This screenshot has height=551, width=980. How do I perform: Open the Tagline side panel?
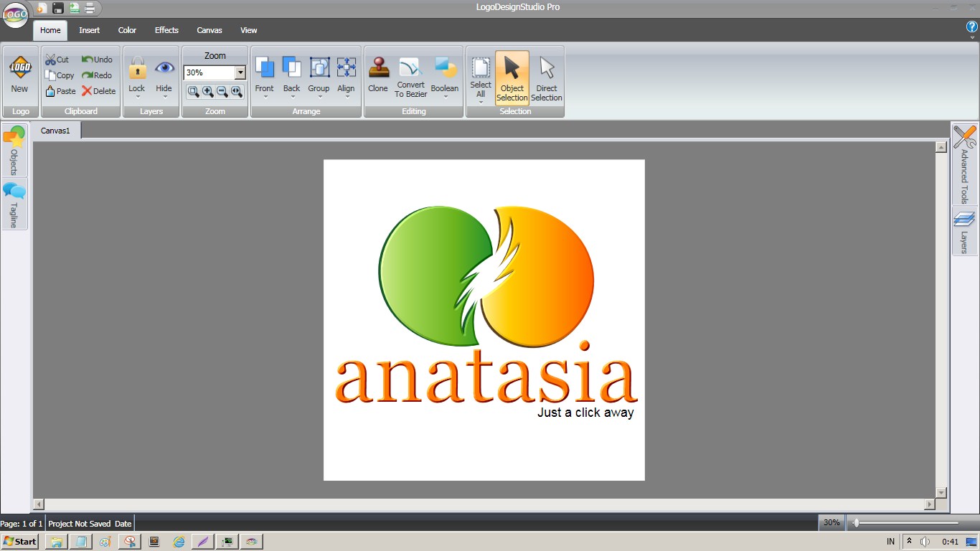point(14,204)
